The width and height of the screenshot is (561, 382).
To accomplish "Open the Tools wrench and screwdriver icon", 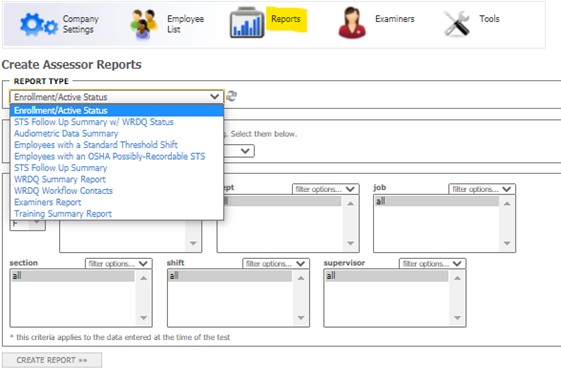I will 457,24.
